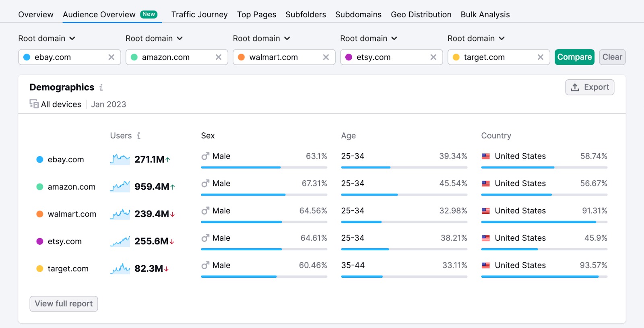
Task: Click the ebay.com domain input field
Action: (70, 57)
